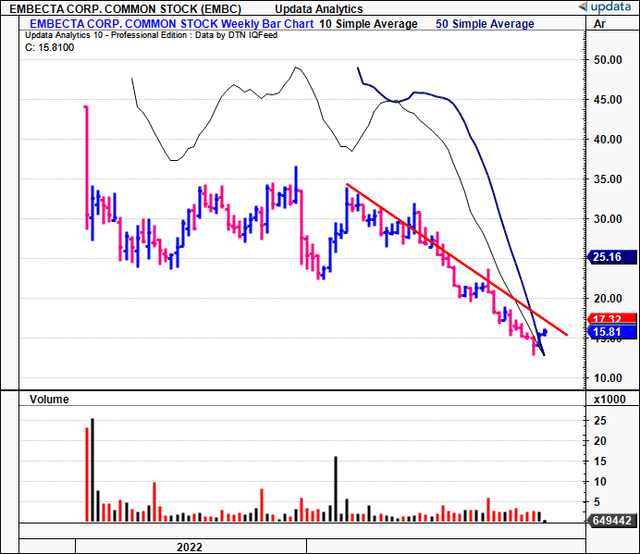
Task: Click the 10.00 price axis label
Action: 601,378
